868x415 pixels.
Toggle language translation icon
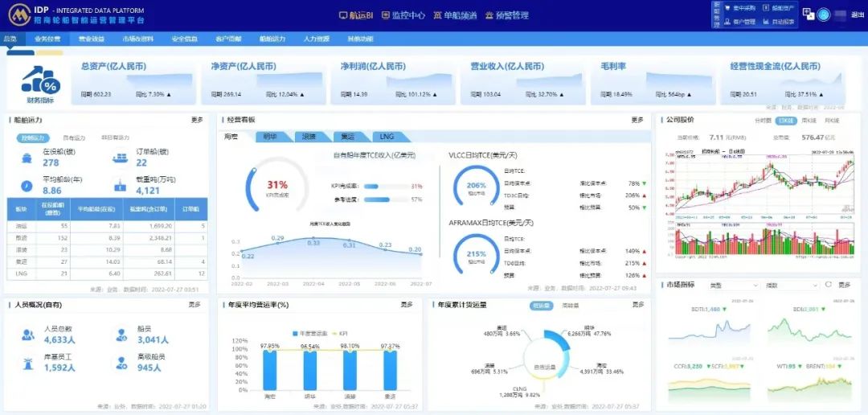(809, 15)
